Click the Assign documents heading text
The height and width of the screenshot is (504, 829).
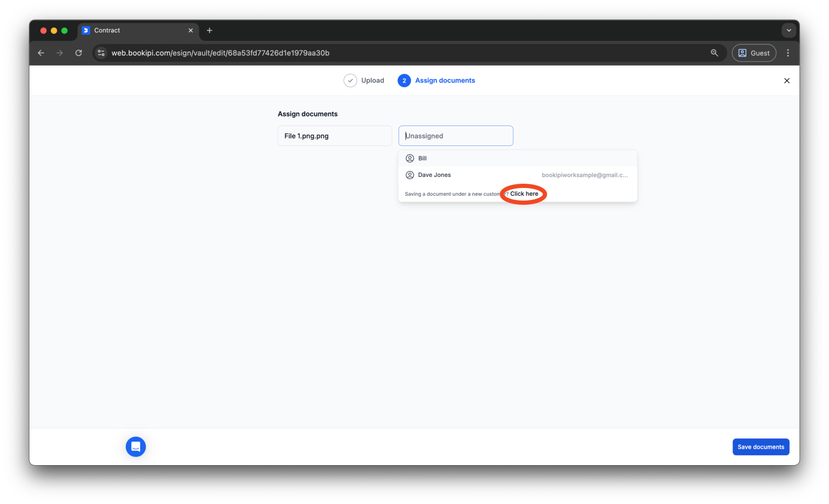point(308,114)
